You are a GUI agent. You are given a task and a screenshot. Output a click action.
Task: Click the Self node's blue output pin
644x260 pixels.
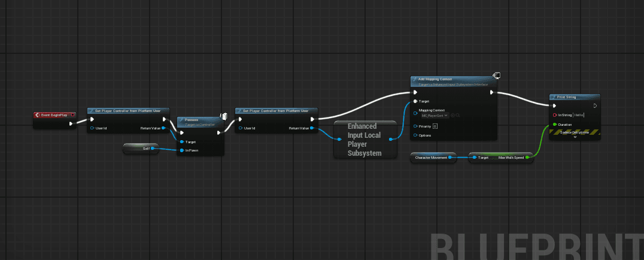pos(152,149)
